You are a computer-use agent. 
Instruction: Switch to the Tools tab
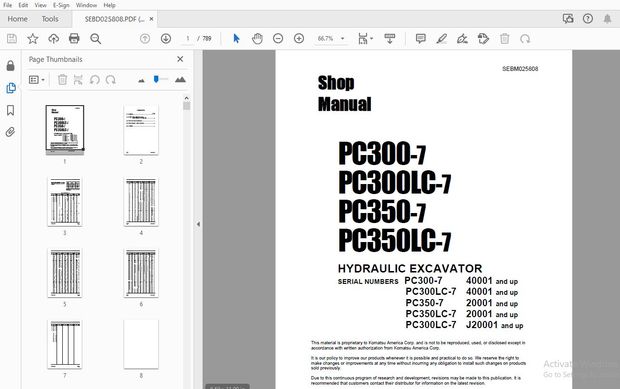[50, 19]
